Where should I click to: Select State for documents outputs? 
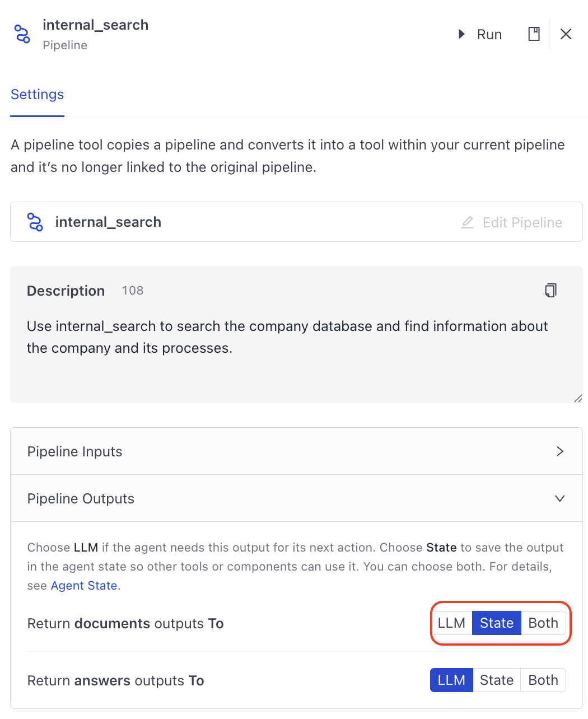(496, 623)
